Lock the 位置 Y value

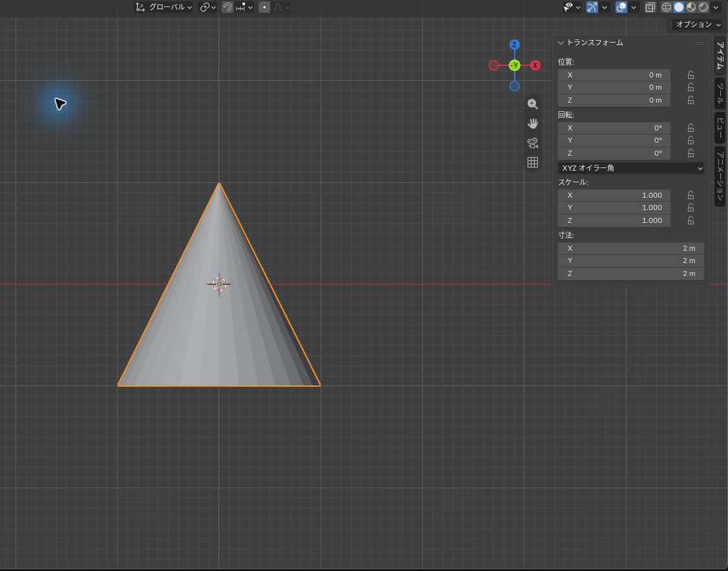[691, 87]
